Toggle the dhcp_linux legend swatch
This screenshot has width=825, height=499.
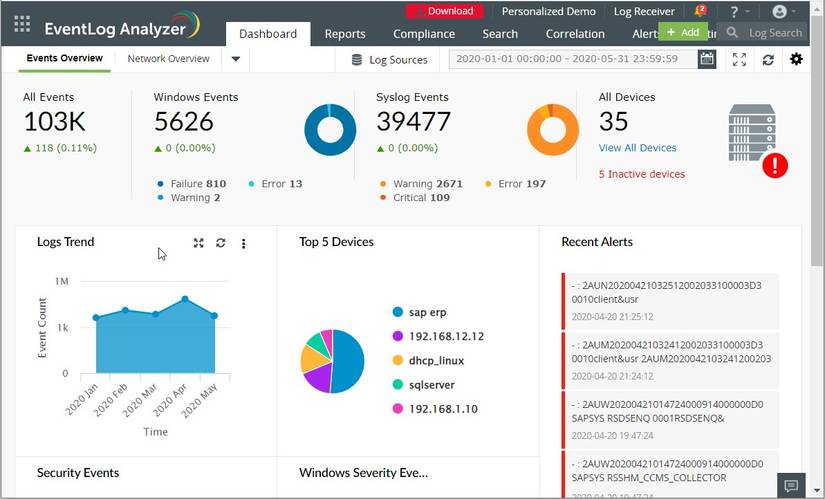[398, 361]
